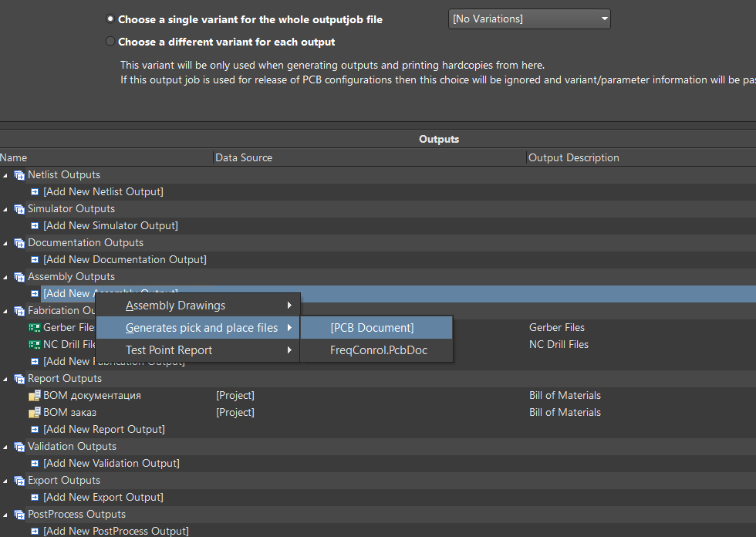Click the Simulator Outputs folder icon
The image size is (756, 537).
[19, 209]
